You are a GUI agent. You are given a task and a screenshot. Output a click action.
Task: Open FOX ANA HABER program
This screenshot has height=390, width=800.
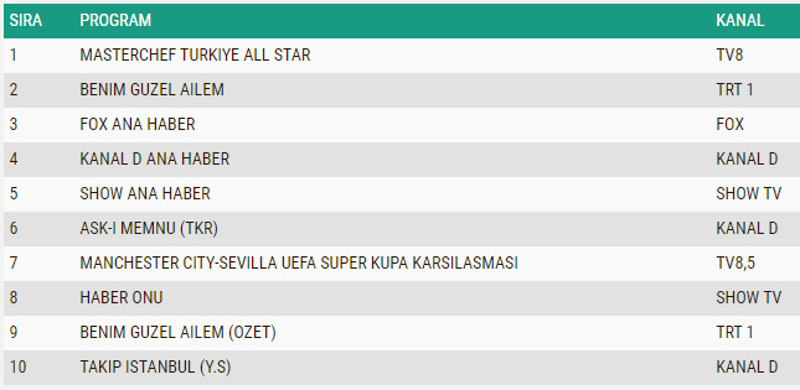tap(137, 125)
